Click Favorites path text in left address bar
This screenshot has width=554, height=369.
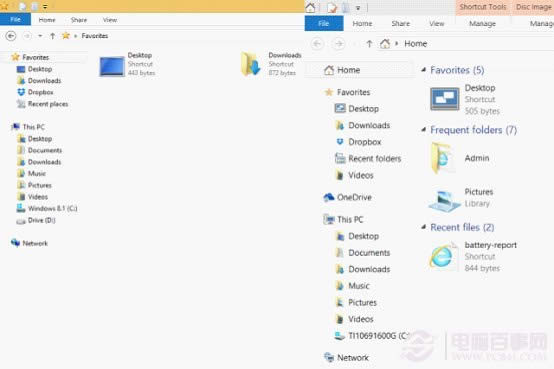[x=95, y=36]
